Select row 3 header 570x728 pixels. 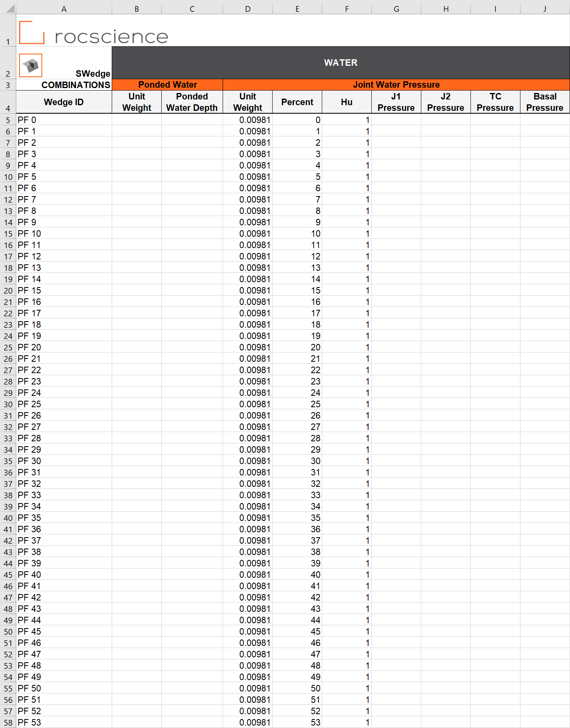pyautogui.click(x=8, y=84)
